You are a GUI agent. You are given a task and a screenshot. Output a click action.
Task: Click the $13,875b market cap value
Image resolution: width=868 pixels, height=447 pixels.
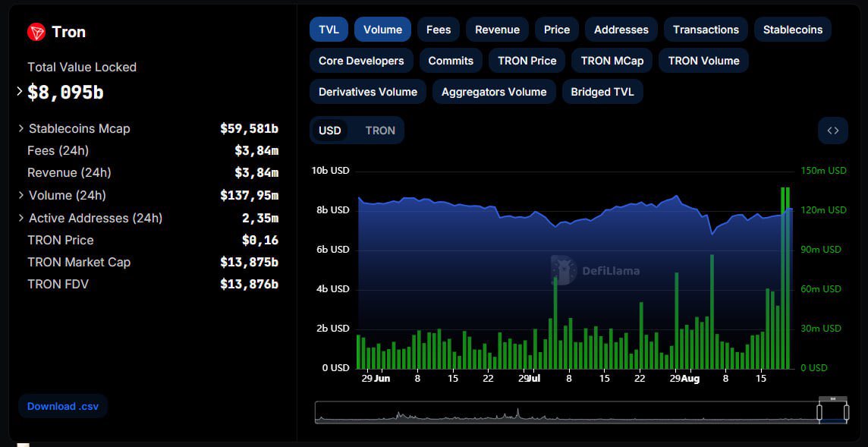(x=249, y=262)
